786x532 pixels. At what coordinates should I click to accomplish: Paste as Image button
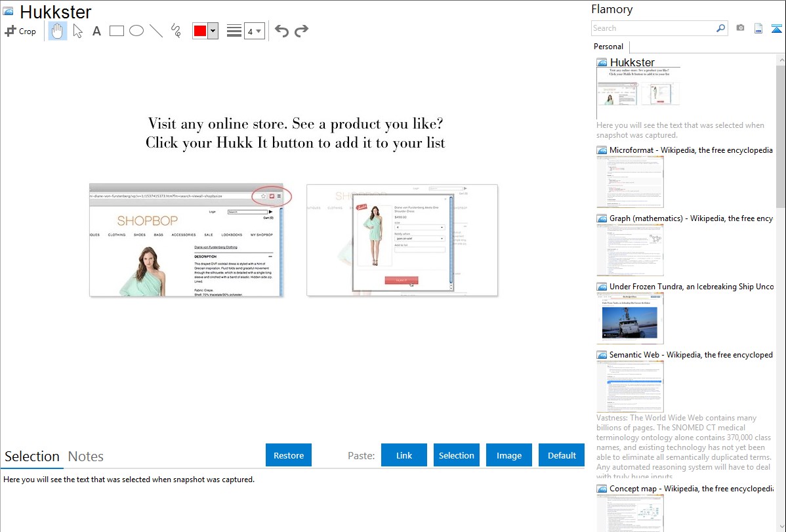click(509, 455)
